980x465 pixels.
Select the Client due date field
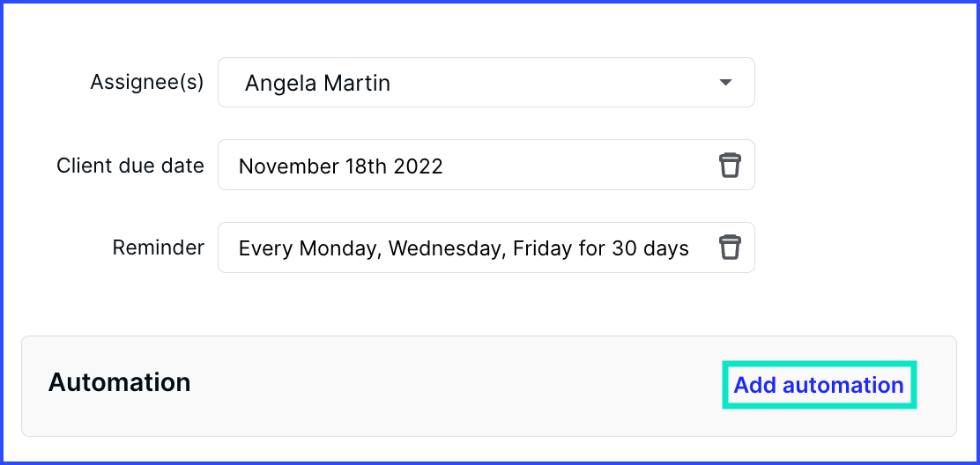pyautogui.click(x=486, y=165)
